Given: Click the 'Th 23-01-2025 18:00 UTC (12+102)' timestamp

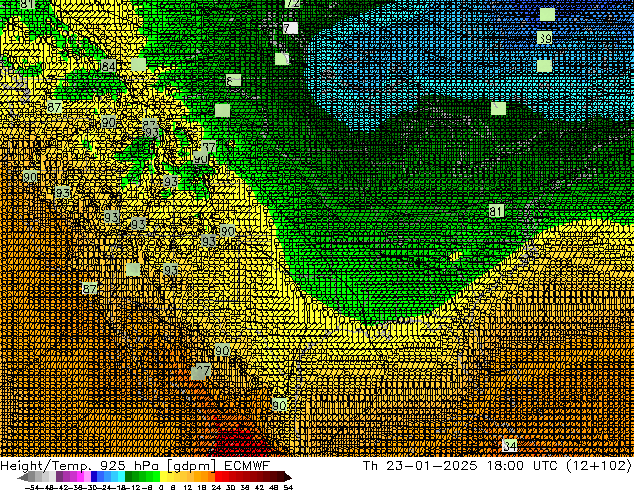Looking at the screenshot, I should point(497,466).
